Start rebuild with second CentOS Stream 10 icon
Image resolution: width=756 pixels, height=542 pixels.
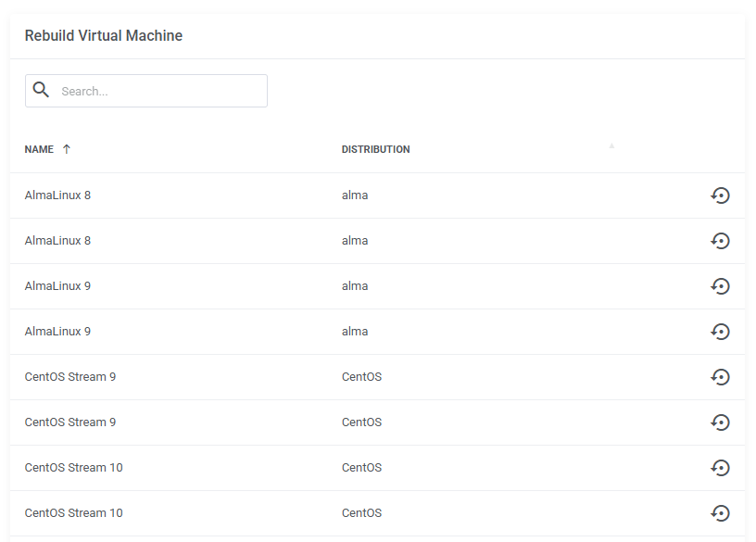point(720,513)
